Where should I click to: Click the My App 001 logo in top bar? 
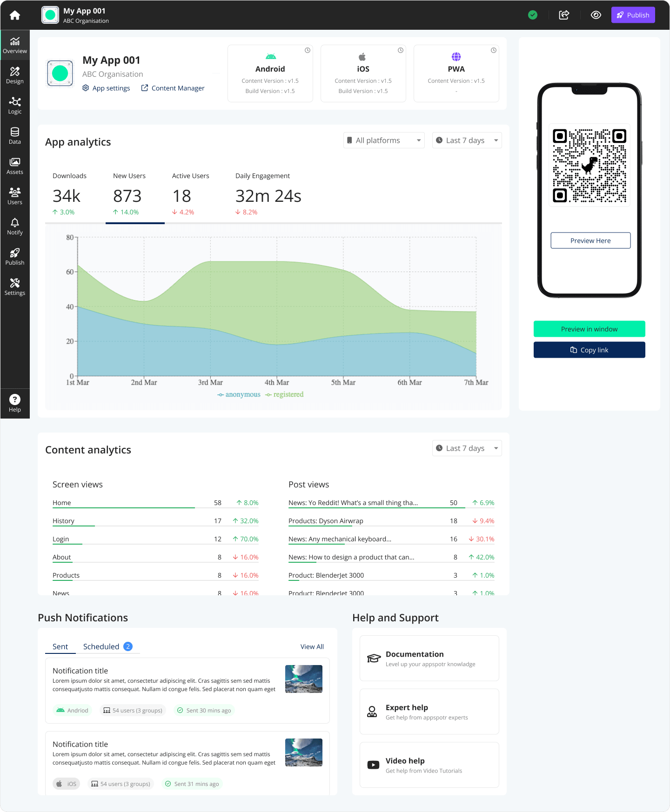point(50,15)
